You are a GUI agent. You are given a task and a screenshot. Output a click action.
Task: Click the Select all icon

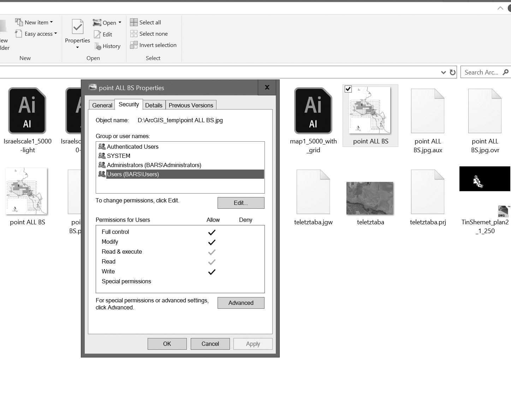pos(134,22)
